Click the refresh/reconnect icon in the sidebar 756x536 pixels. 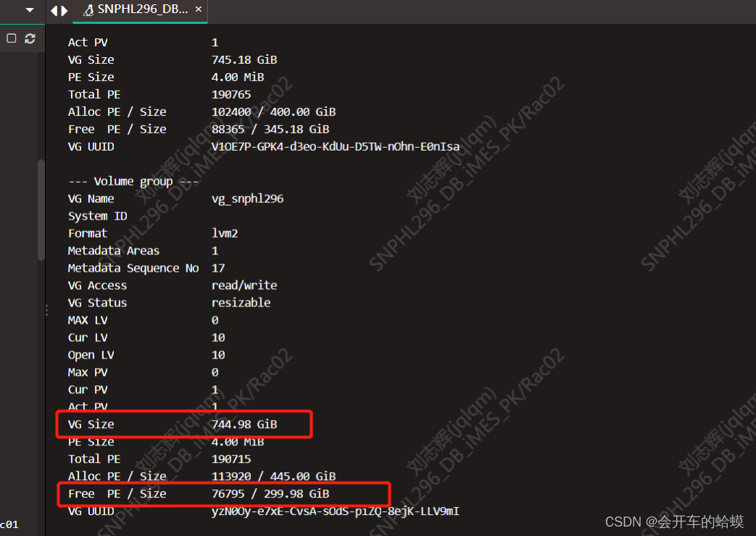click(29, 38)
